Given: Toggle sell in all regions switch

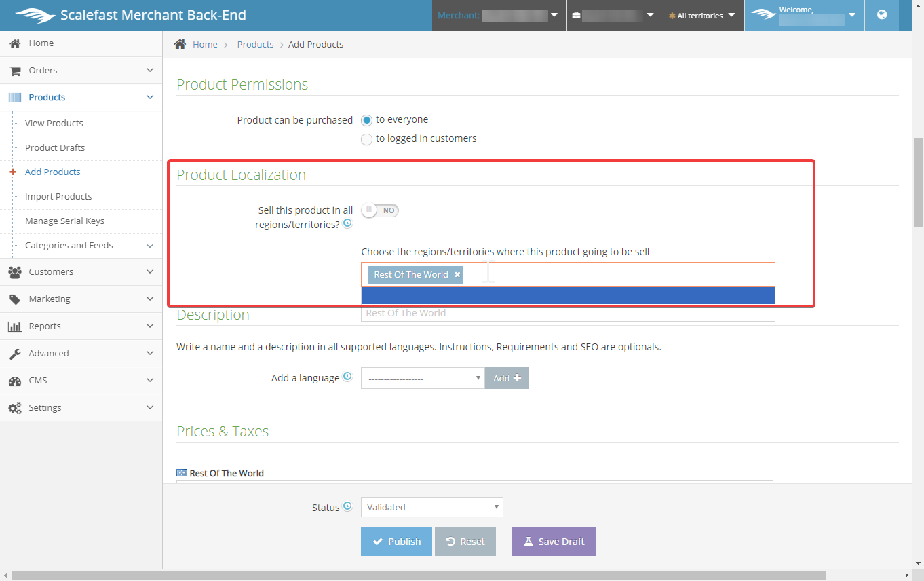Looking at the screenshot, I should (380, 210).
